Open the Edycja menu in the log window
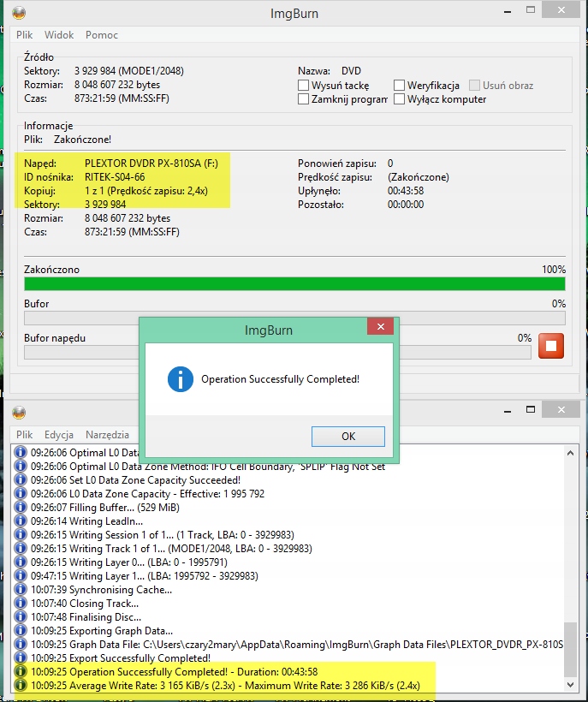588x702 pixels. click(58, 434)
